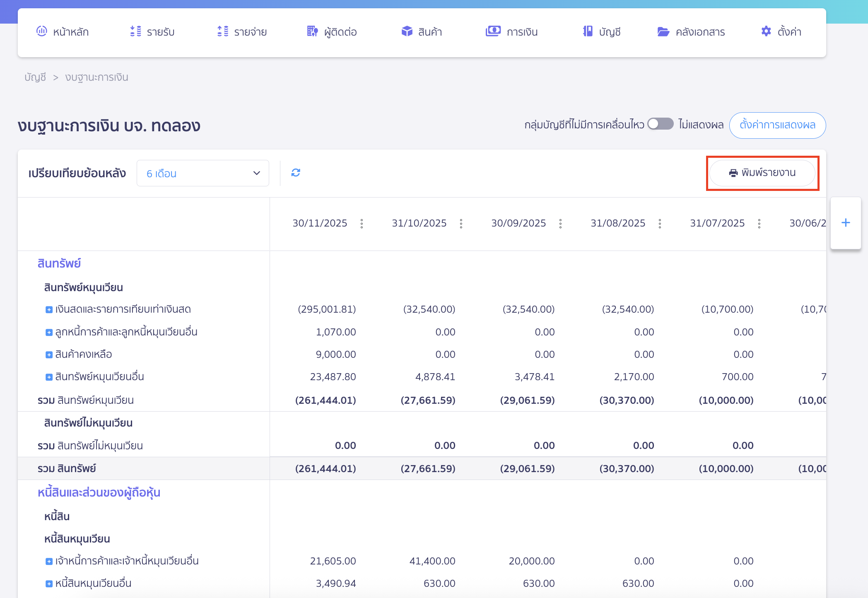Click the พิมพ์รายงาน print button

[x=762, y=173]
